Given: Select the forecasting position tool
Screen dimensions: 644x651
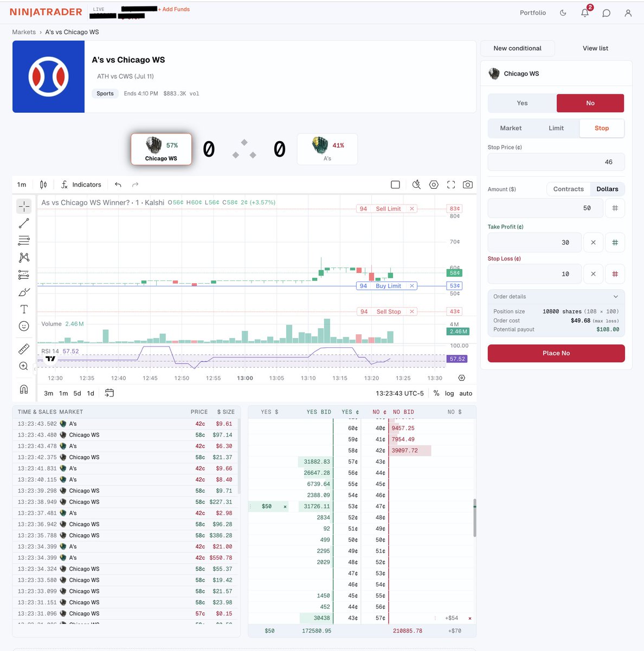Looking at the screenshot, I should point(24,275).
